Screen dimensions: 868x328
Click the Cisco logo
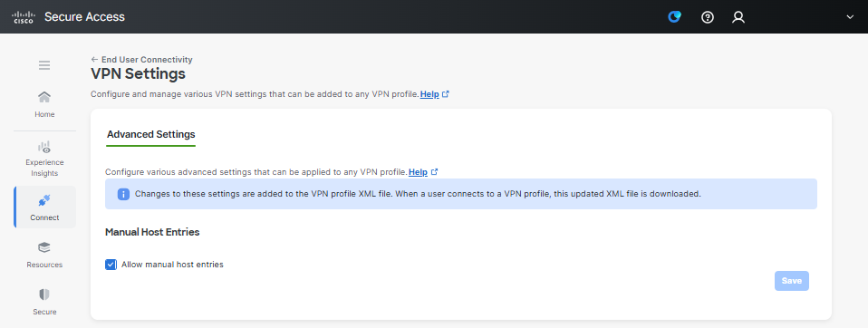click(x=23, y=17)
